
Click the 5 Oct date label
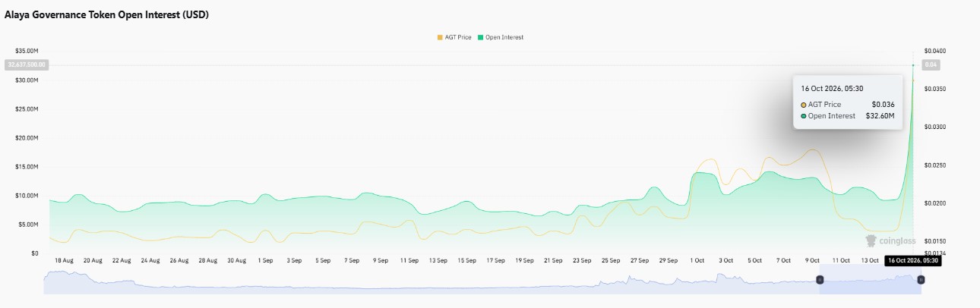pos(754,260)
